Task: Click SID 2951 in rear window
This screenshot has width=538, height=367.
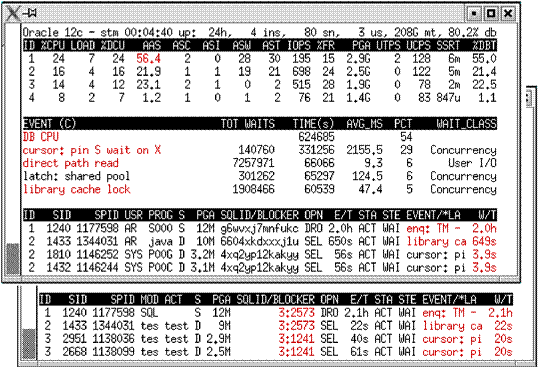Action: point(75,339)
